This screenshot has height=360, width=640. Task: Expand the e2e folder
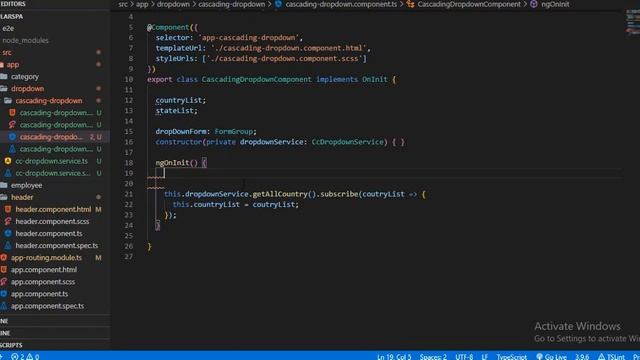(x=8, y=28)
